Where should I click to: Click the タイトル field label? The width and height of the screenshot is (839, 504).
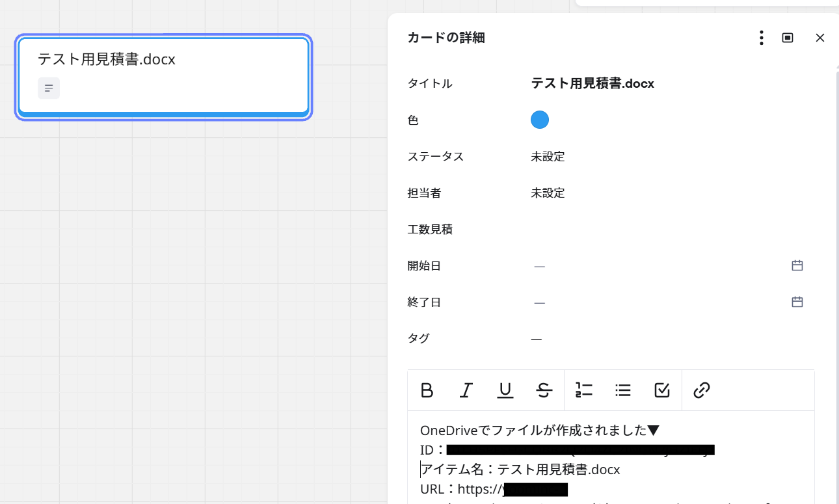click(x=430, y=83)
